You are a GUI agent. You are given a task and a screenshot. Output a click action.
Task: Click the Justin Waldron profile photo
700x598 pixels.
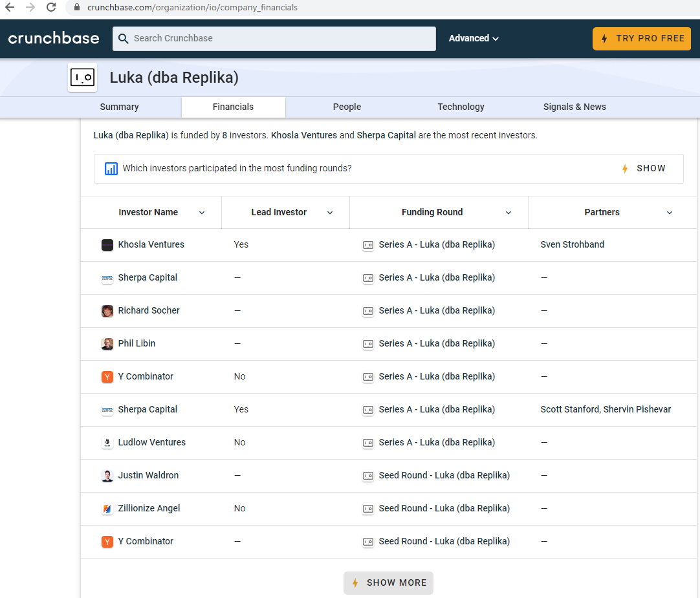pos(107,476)
